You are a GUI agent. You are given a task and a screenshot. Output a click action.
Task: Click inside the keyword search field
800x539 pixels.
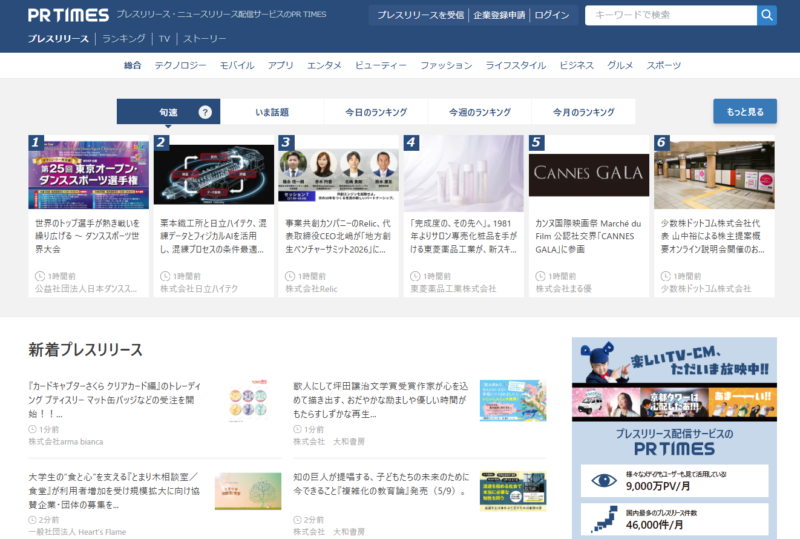coord(671,15)
